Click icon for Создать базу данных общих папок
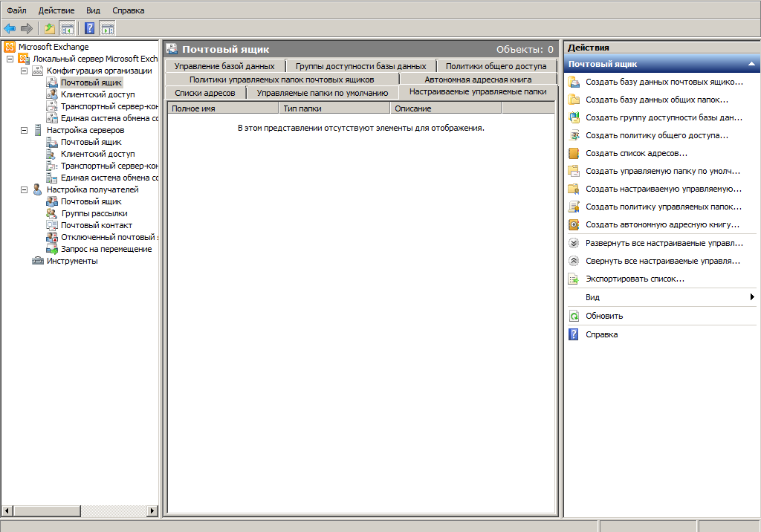The height and width of the screenshot is (532, 761). [574, 100]
